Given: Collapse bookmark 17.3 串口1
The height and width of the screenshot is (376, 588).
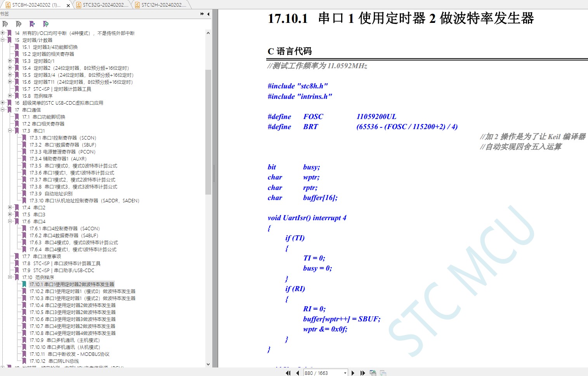Looking at the screenshot, I should pos(10,131).
